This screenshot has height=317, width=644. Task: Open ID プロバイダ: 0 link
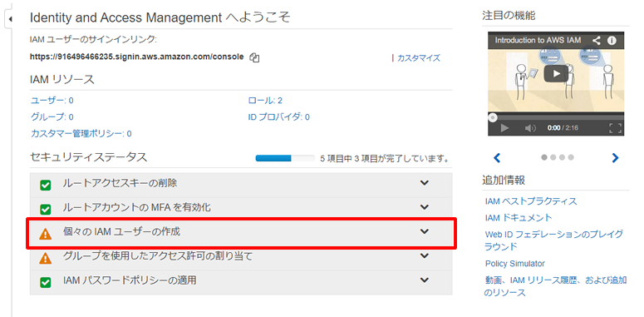[x=279, y=117]
